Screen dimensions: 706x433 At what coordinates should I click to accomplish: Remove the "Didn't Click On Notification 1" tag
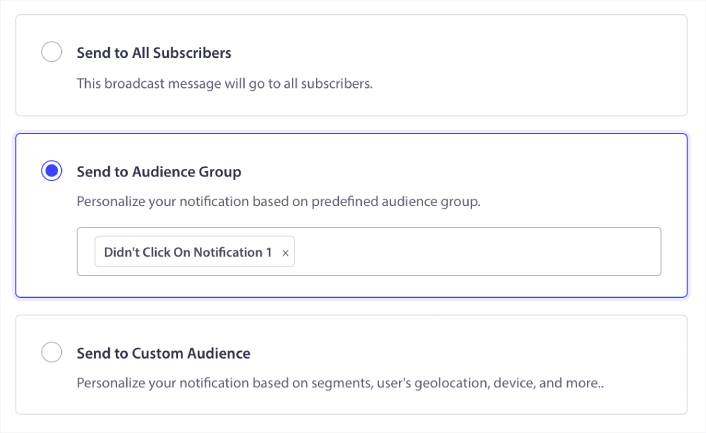[x=285, y=253]
